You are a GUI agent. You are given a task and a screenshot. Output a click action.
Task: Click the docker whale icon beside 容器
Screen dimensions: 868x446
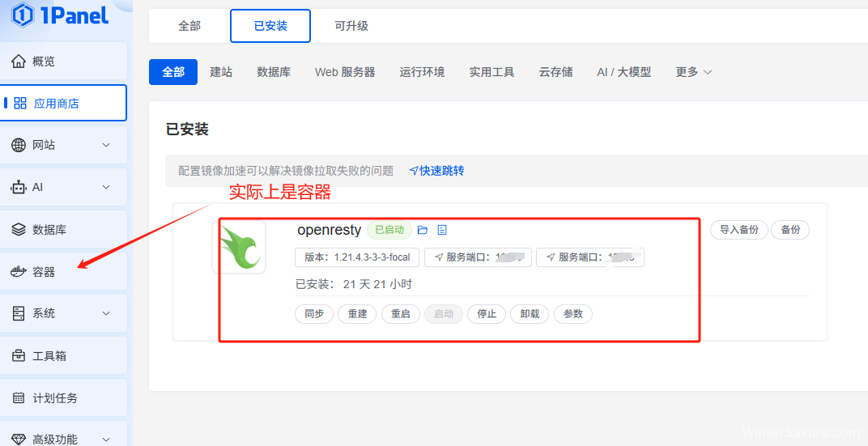(x=19, y=271)
